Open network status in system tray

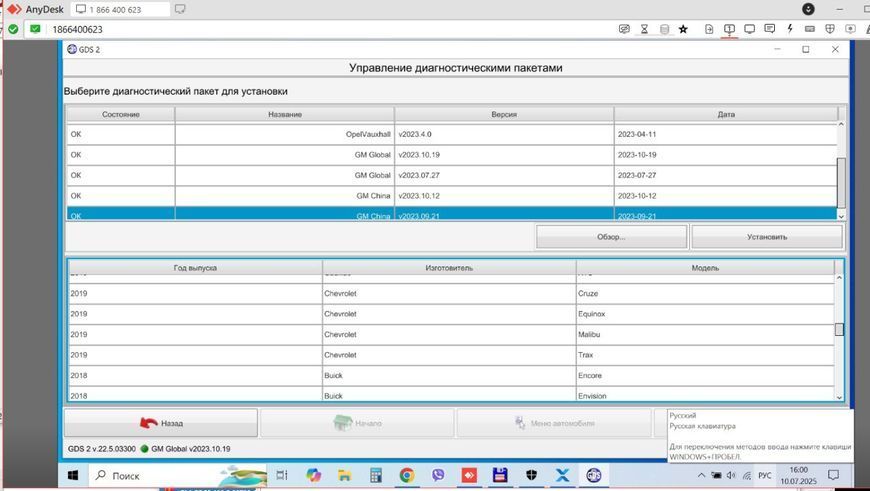747,475
